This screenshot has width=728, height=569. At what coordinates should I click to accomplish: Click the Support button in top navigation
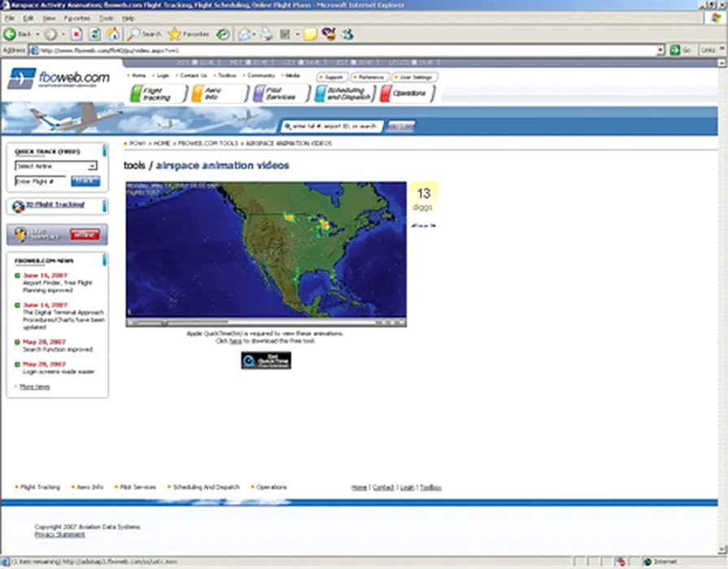pyautogui.click(x=332, y=77)
